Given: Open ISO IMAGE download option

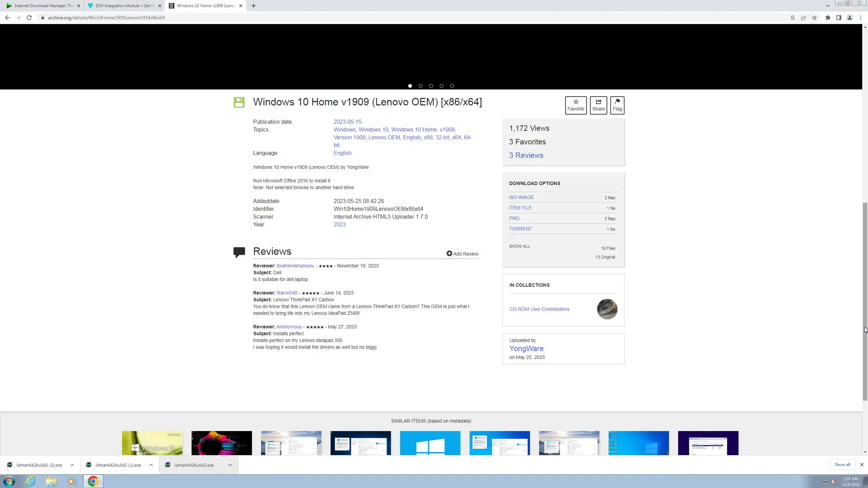Looking at the screenshot, I should point(521,197).
